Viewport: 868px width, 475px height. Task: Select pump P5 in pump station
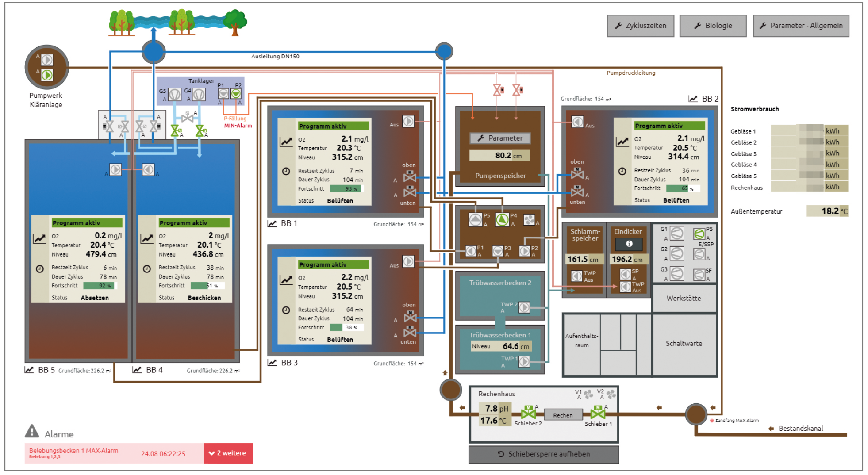pyautogui.click(x=476, y=220)
